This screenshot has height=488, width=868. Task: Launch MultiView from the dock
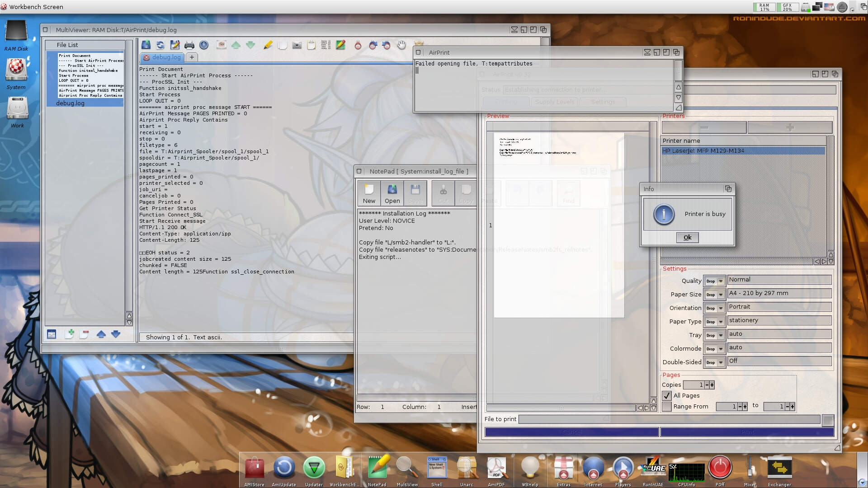407,471
